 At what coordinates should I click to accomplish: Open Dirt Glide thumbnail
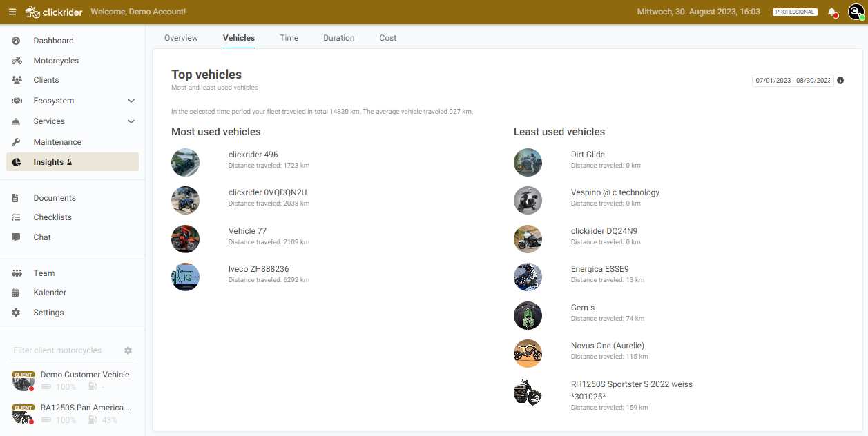528,162
